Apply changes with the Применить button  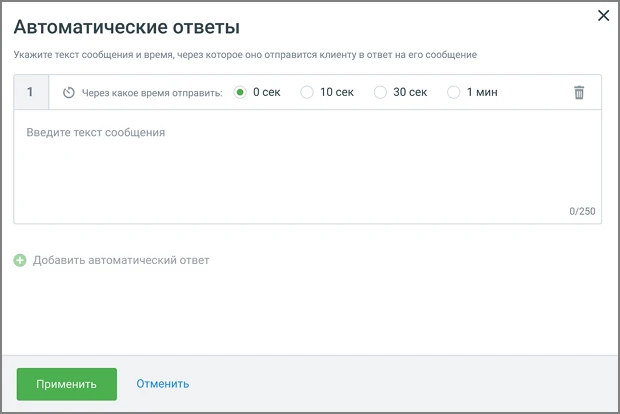pyautogui.click(x=67, y=384)
